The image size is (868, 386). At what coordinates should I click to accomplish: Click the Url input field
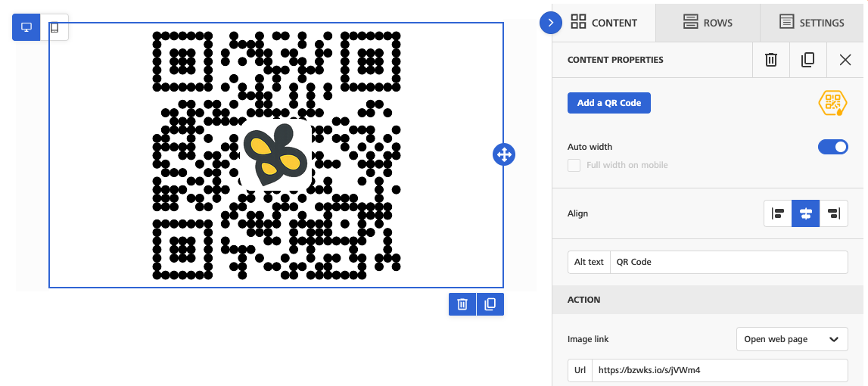[x=718, y=370]
